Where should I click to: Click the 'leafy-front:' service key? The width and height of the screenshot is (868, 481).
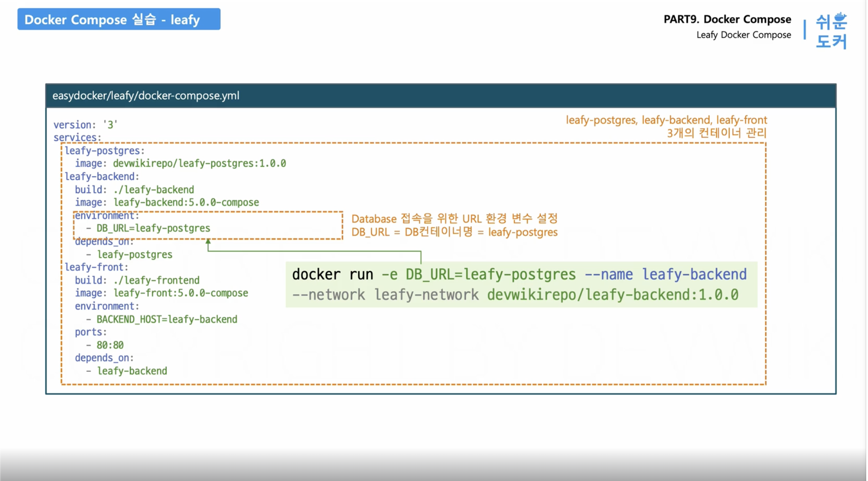97,267
